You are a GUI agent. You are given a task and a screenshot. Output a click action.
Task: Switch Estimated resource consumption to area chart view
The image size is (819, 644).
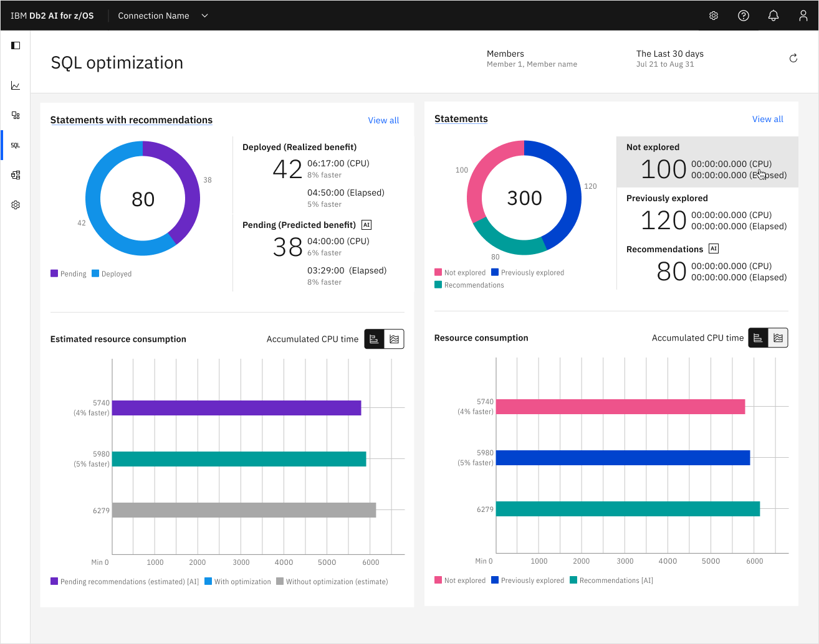click(x=394, y=339)
